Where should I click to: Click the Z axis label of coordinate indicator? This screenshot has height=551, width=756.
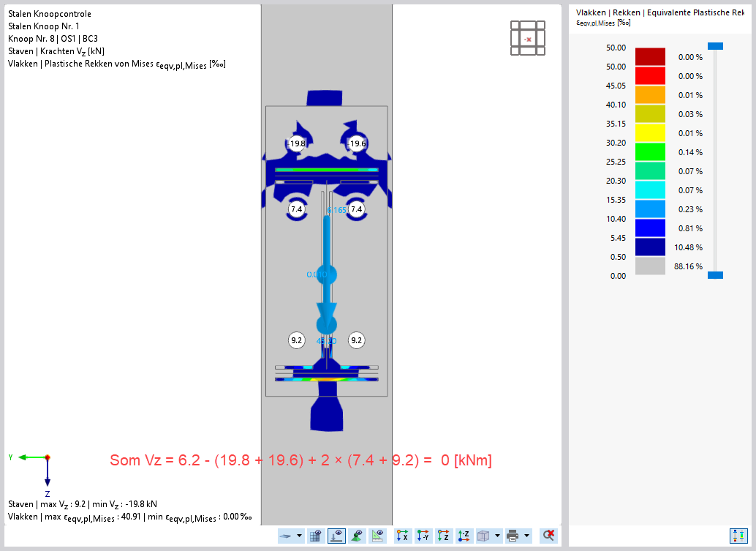point(48,494)
